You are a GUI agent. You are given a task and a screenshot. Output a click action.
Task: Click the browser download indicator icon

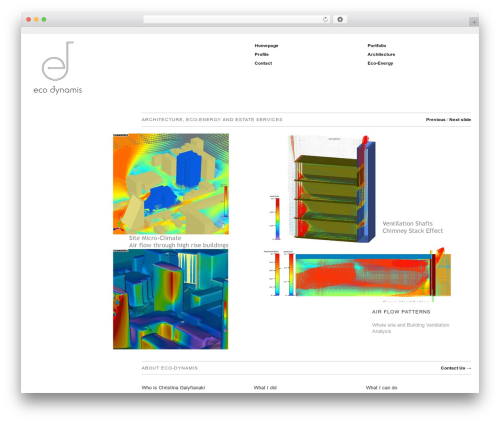(340, 19)
